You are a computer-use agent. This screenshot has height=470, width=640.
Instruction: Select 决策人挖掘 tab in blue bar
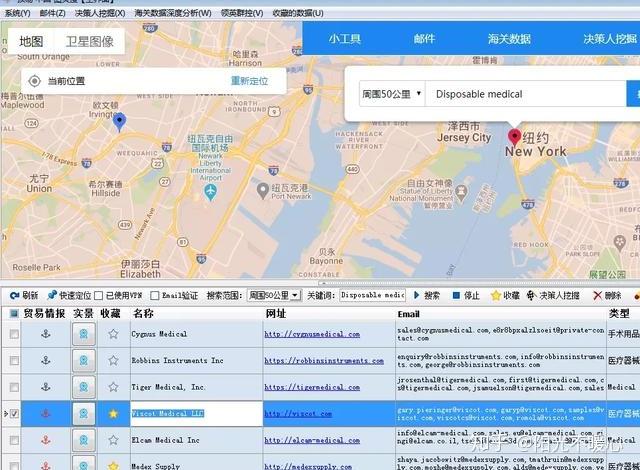click(610, 39)
